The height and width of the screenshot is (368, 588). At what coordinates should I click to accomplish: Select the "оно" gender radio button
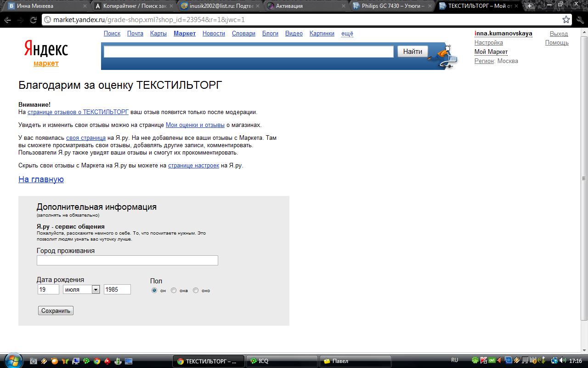pos(196,290)
